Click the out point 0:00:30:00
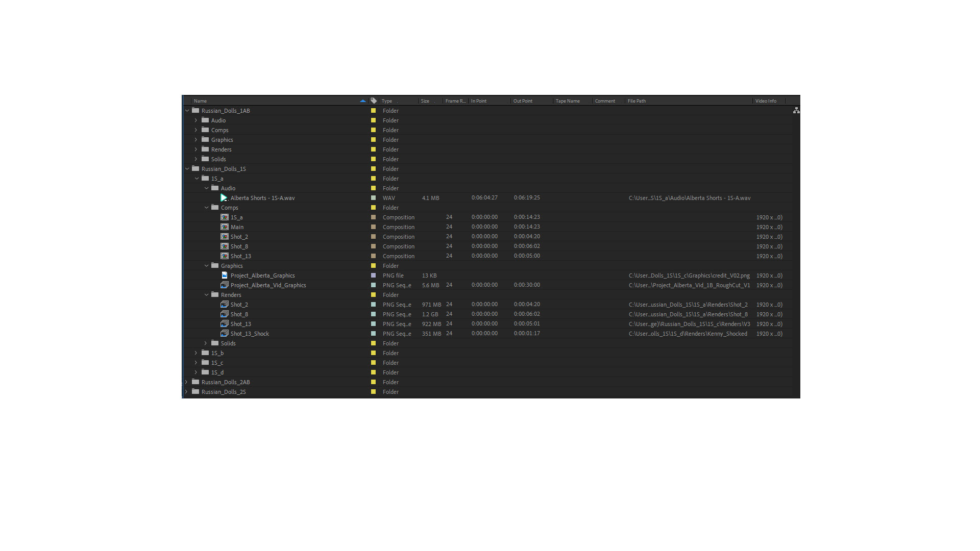Screen dimensions: 980x551 [x=527, y=285]
